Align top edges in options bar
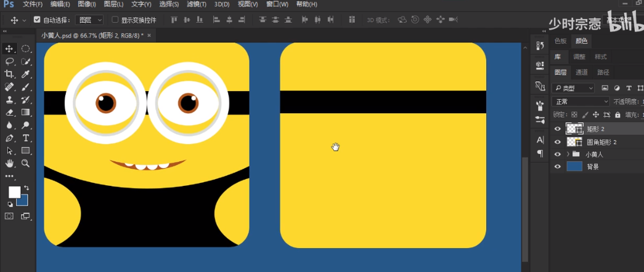644x272 pixels. [174, 20]
